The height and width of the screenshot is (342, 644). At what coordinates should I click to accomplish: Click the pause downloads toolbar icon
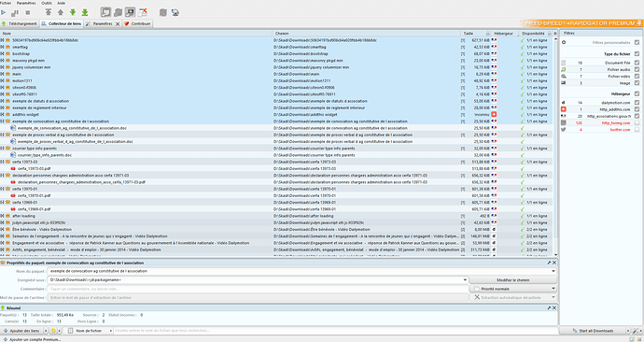tap(15, 13)
